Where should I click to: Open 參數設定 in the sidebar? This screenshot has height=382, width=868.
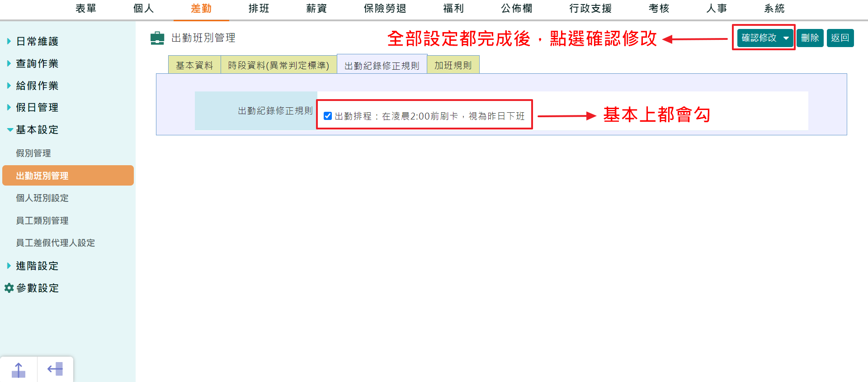click(x=38, y=288)
